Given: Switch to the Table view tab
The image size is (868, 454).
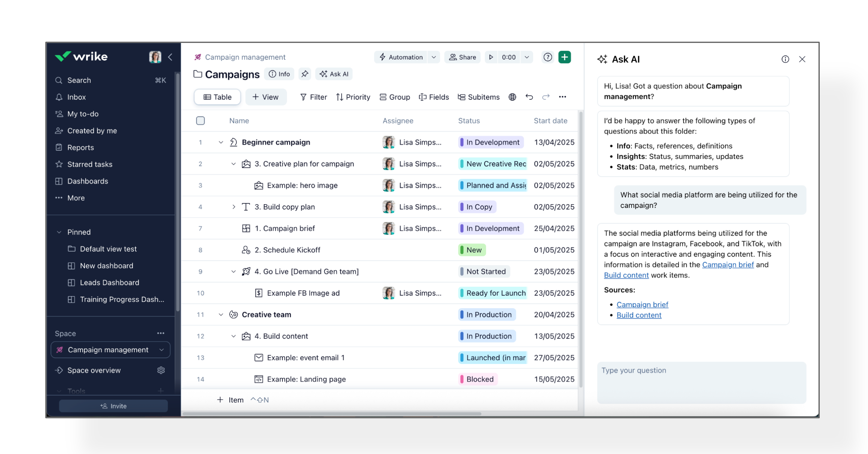Looking at the screenshot, I should coord(217,97).
